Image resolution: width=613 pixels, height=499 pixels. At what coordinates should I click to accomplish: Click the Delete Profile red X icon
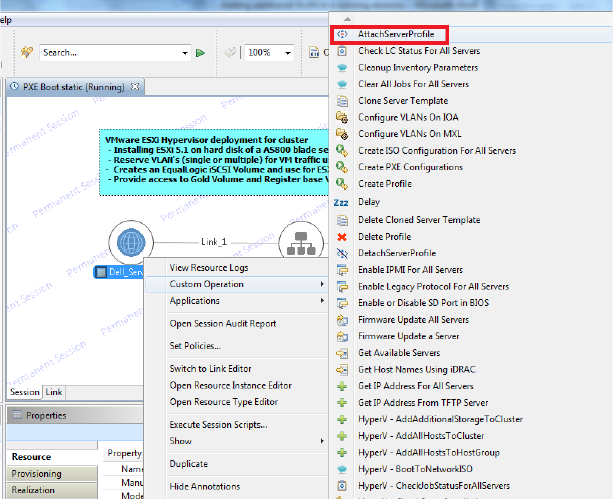[x=342, y=237]
